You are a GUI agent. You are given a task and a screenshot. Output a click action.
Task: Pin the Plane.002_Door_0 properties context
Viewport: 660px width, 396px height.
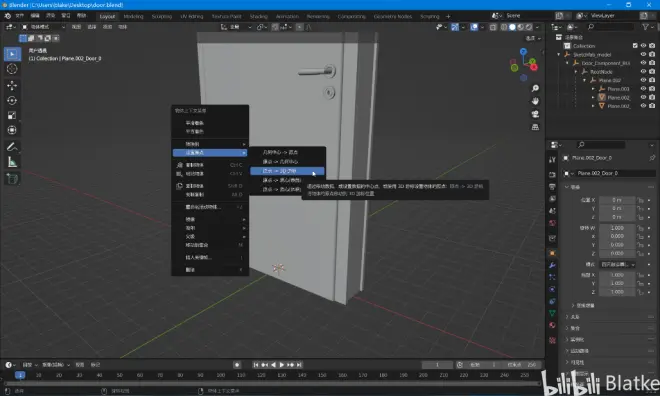652,158
